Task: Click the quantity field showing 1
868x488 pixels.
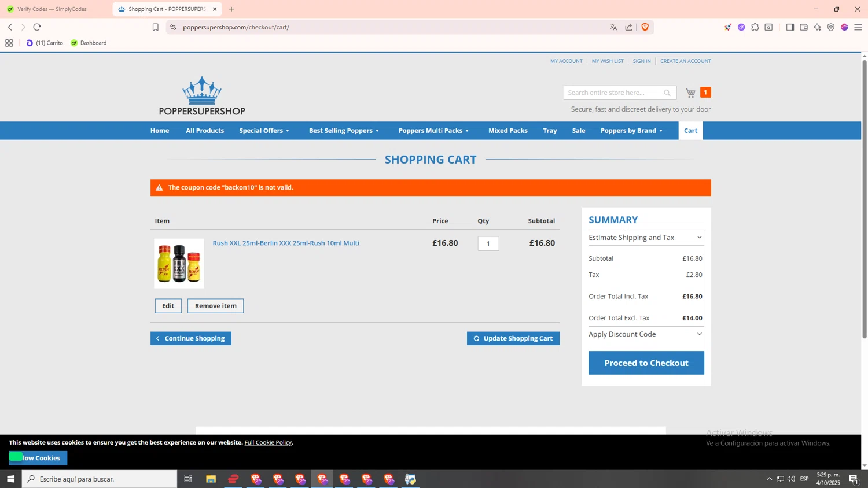Action: (x=488, y=243)
